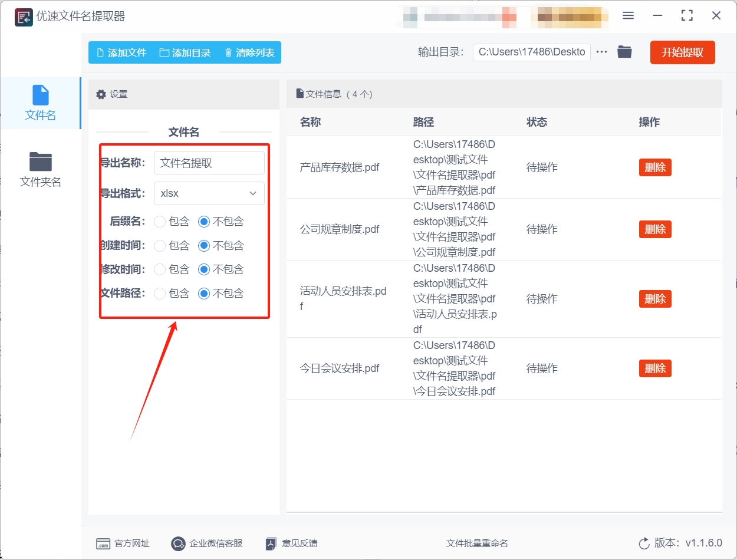The height and width of the screenshot is (560, 737).
Task: Click the 添加目录 button
Action: [x=185, y=52]
